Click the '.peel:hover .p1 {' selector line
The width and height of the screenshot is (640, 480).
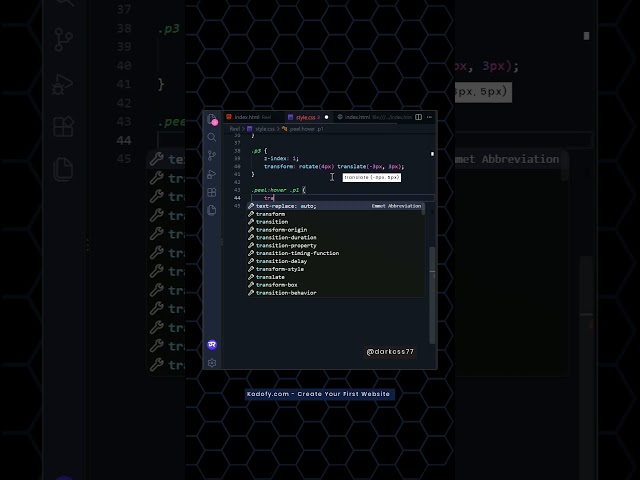[278, 190]
